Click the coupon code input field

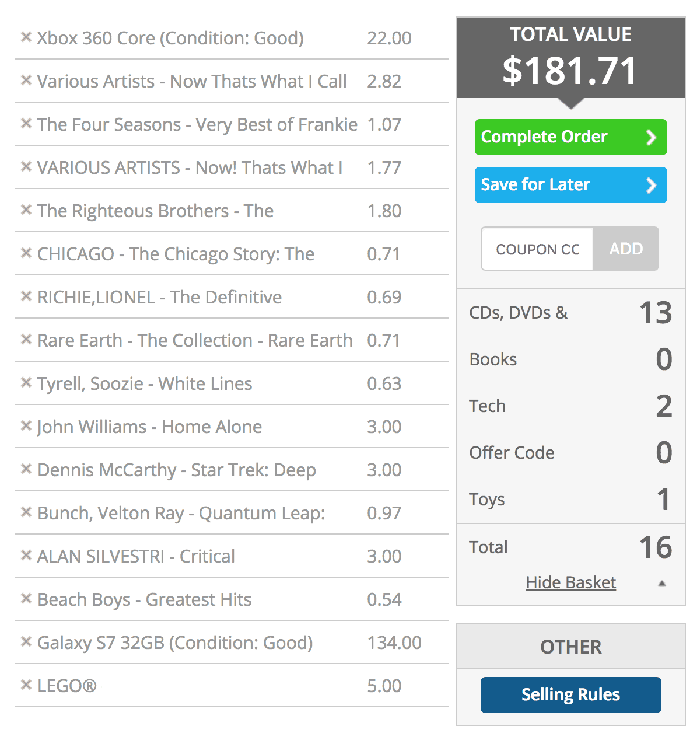coord(537,249)
